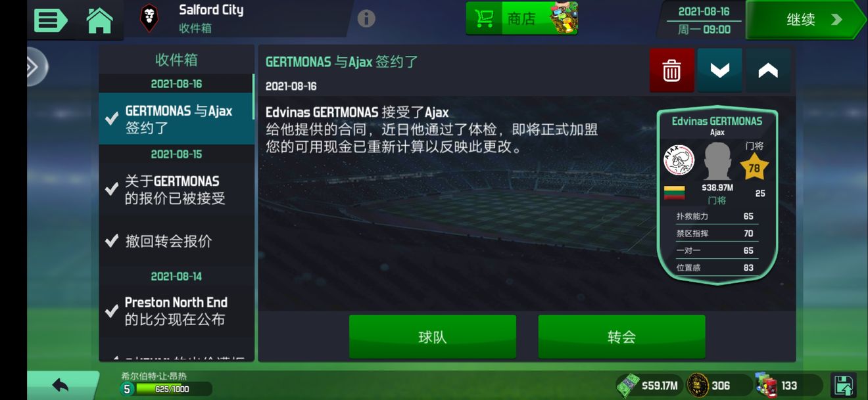Open the 商店 shop button
This screenshot has width=868, height=400.
[521, 18]
